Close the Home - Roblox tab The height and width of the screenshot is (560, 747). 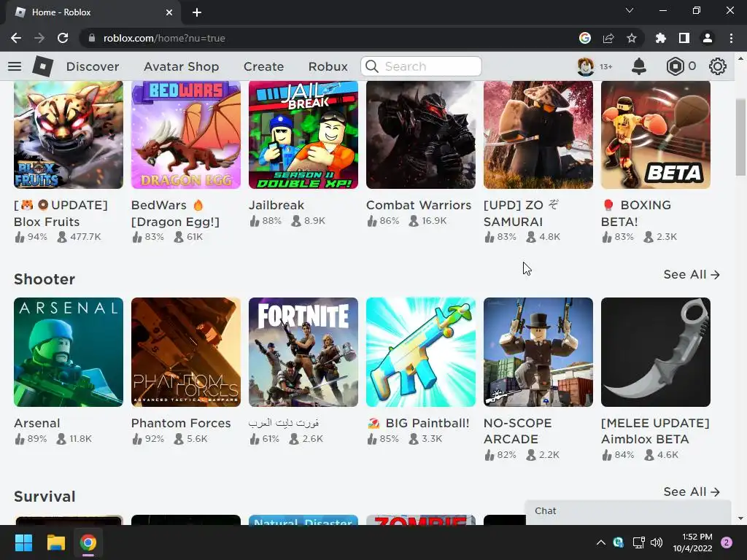[x=169, y=12]
